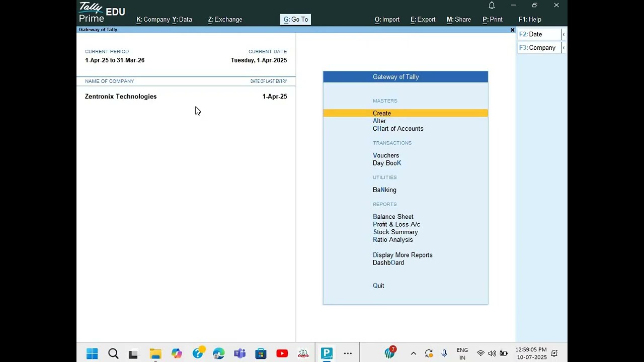
Task: Open the Z: Exchange menu
Action: point(225,20)
